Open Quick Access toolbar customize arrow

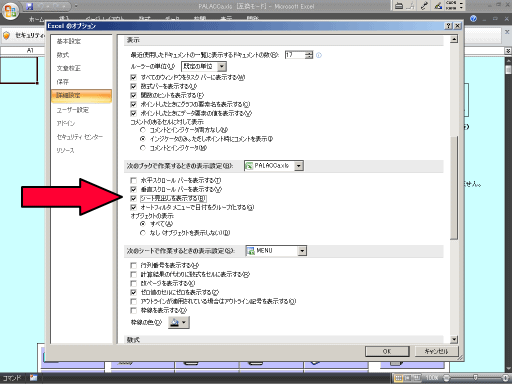(x=76, y=6)
